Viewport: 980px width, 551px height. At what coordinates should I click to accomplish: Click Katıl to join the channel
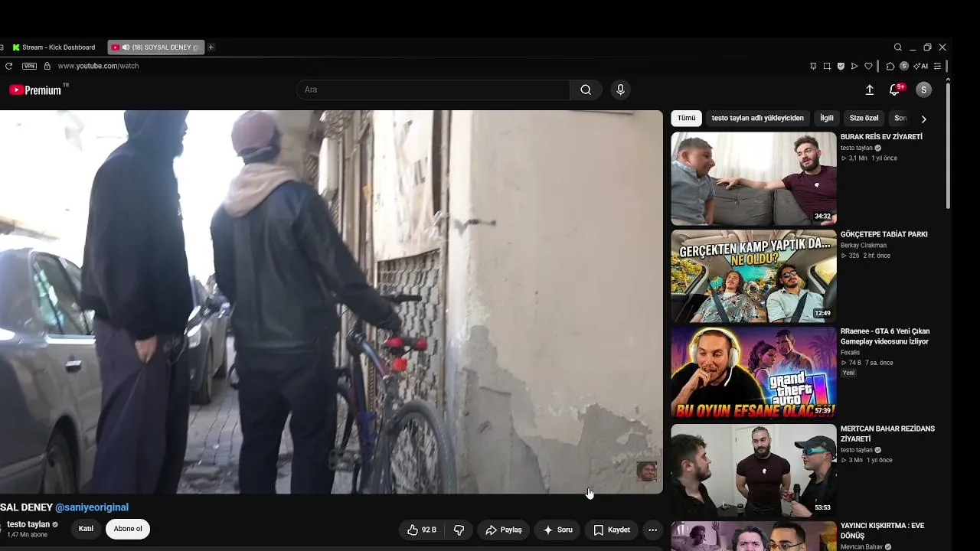pos(86,529)
